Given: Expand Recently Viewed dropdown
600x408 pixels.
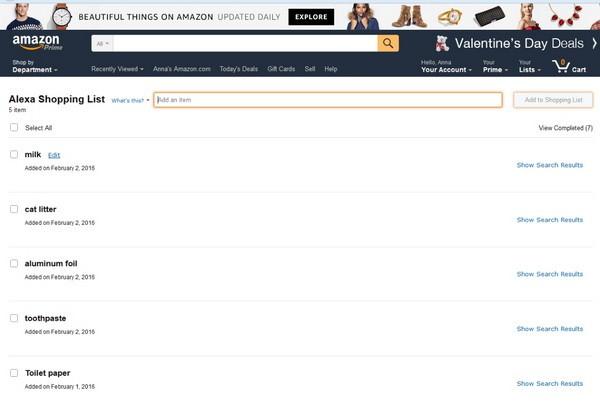Looking at the screenshot, I should pos(117,69).
